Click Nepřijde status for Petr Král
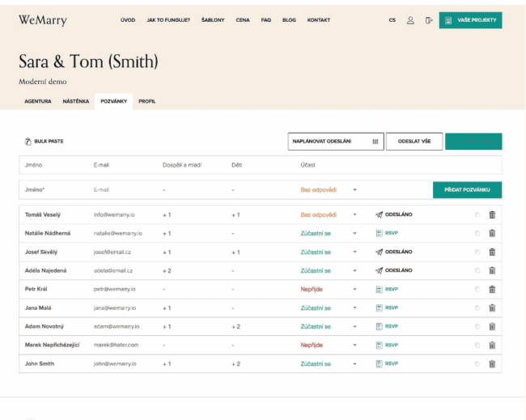 312,289
